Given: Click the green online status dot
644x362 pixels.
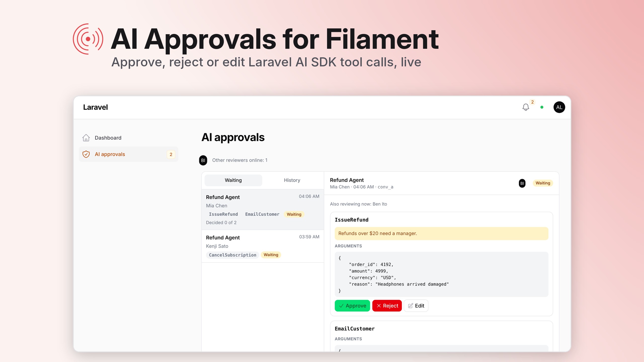Looking at the screenshot, I should (x=542, y=107).
